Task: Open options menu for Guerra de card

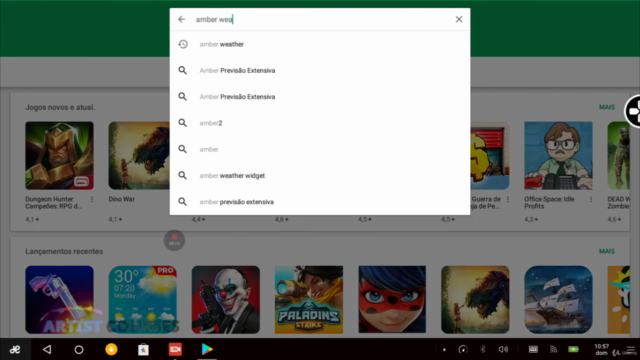Action: click(x=508, y=200)
